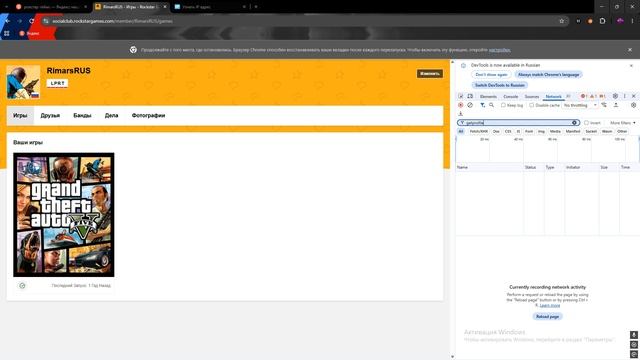
Task: Open the Дела profile tab
Action: pyautogui.click(x=111, y=116)
